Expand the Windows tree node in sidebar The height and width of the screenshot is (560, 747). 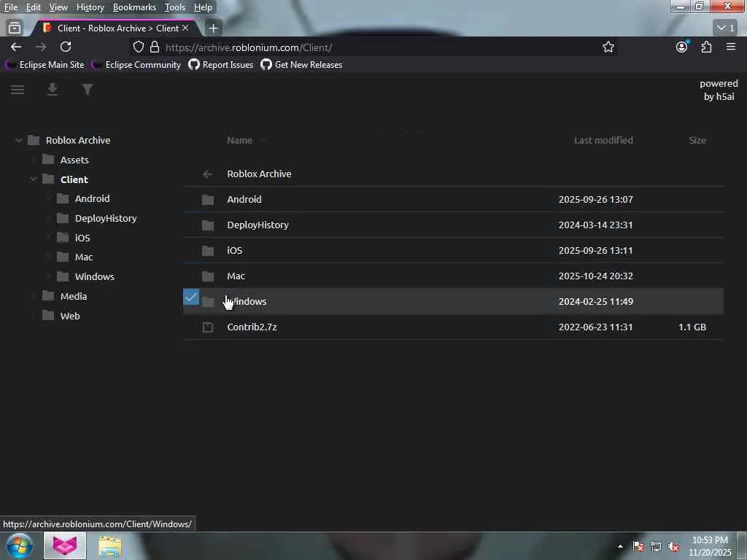[47, 276]
